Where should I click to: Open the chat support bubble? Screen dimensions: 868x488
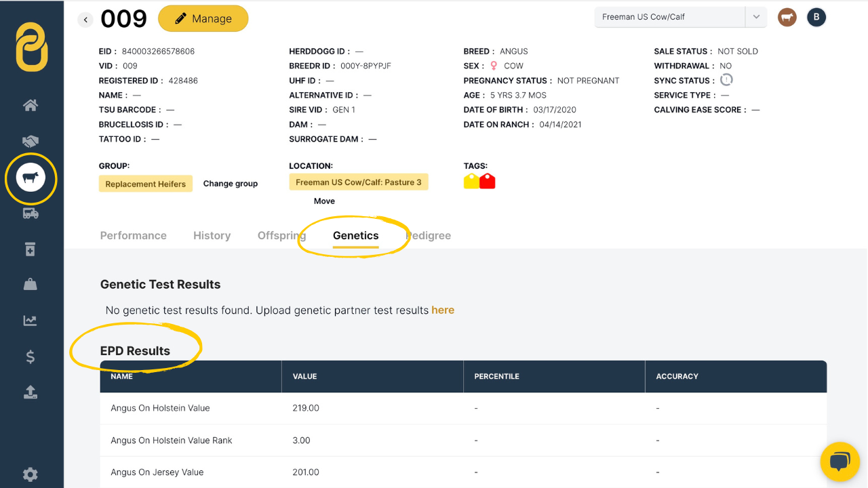[x=840, y=462]
